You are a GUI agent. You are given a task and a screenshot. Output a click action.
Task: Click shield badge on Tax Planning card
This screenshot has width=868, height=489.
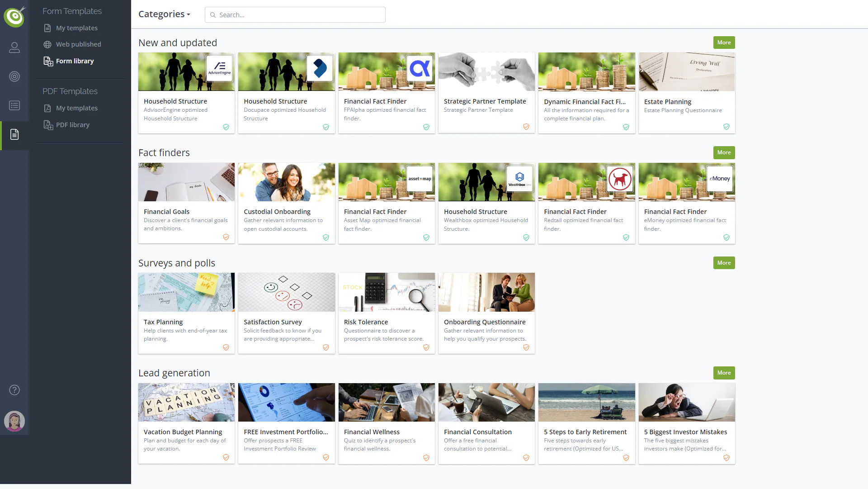226,347
